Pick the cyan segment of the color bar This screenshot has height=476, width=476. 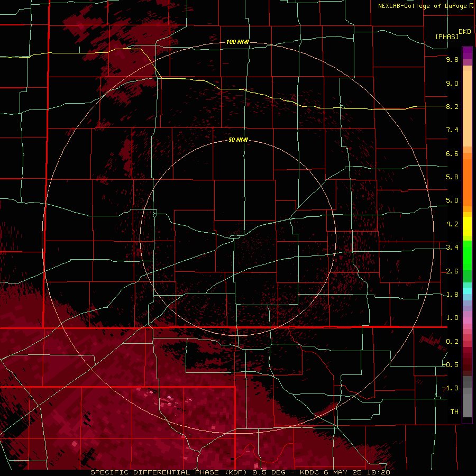tap(467, 291)
